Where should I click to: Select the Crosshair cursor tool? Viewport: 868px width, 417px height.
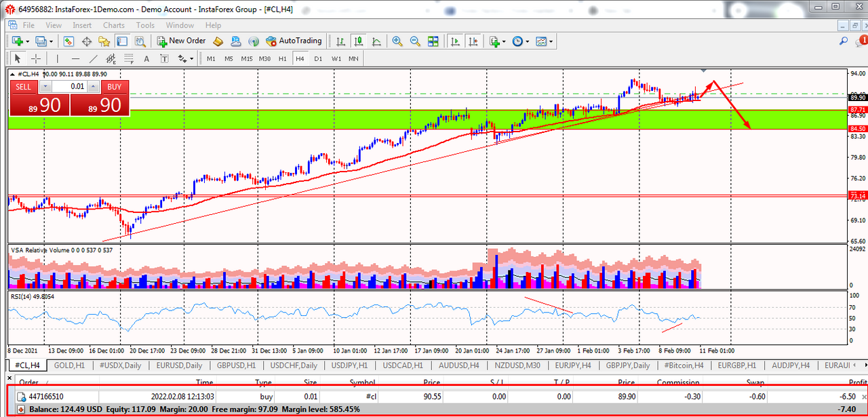36,59
